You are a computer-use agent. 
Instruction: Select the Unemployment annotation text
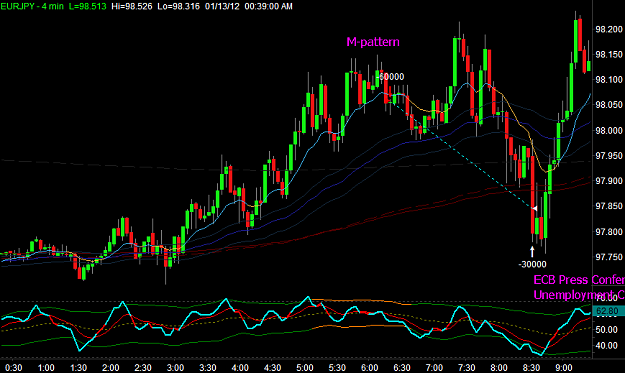(579, 295)
